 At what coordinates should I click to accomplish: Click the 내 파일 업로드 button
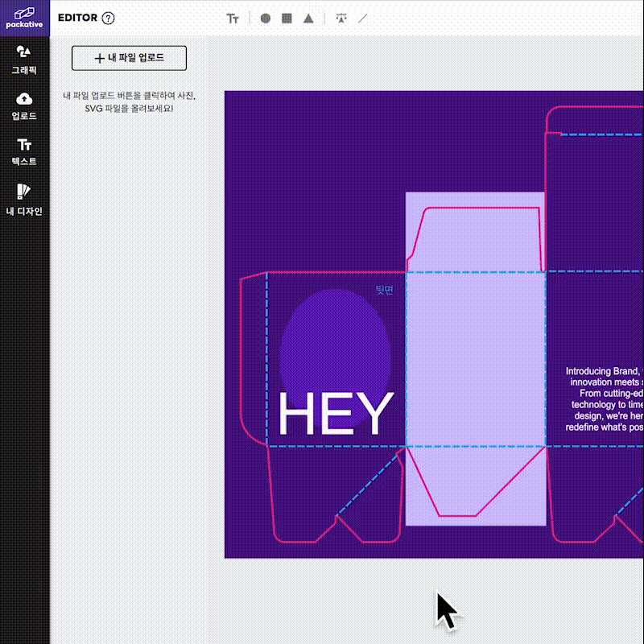click(x=129, y=58)
